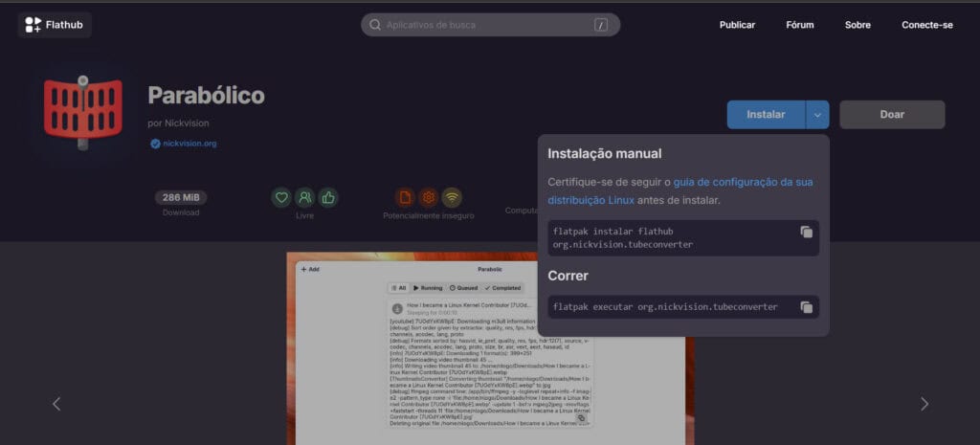This screenshot has width=980, height=445.
Task: Show next screenshot with right arrow
Action: pos(924,404)
